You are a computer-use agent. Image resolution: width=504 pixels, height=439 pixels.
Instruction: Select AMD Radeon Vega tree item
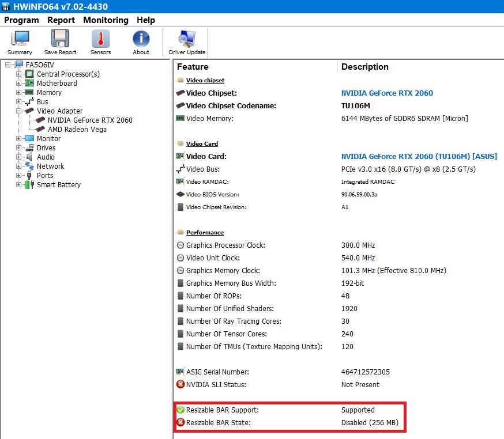pos(77,130)
